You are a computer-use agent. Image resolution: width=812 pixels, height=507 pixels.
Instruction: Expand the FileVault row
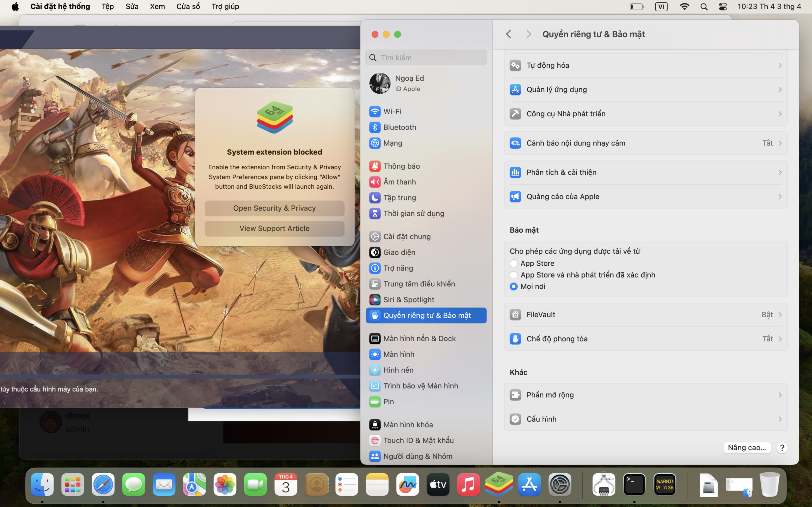[x=645, y=315]
